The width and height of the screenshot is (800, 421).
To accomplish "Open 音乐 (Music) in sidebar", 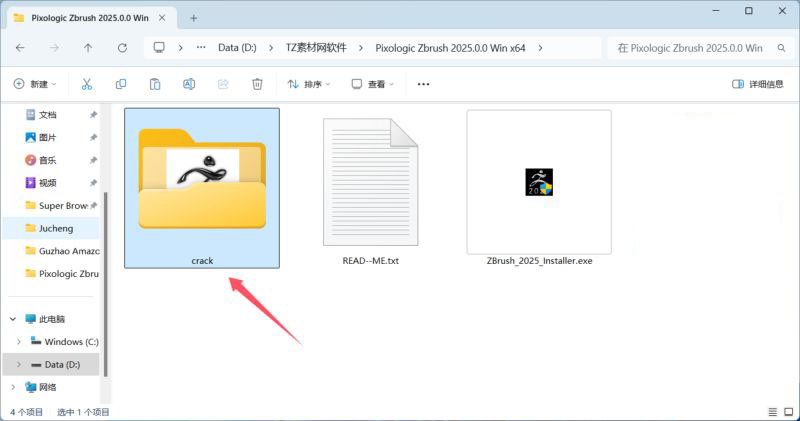I will [48, 160].
